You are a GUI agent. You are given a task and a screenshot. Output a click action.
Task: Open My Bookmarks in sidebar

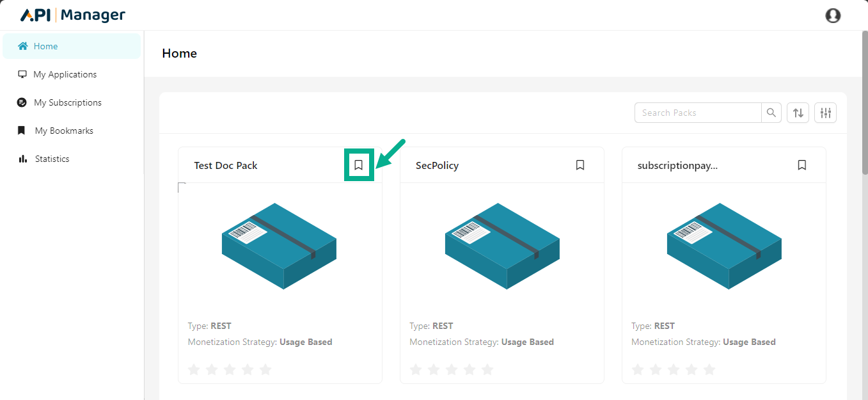pos(63,131)
